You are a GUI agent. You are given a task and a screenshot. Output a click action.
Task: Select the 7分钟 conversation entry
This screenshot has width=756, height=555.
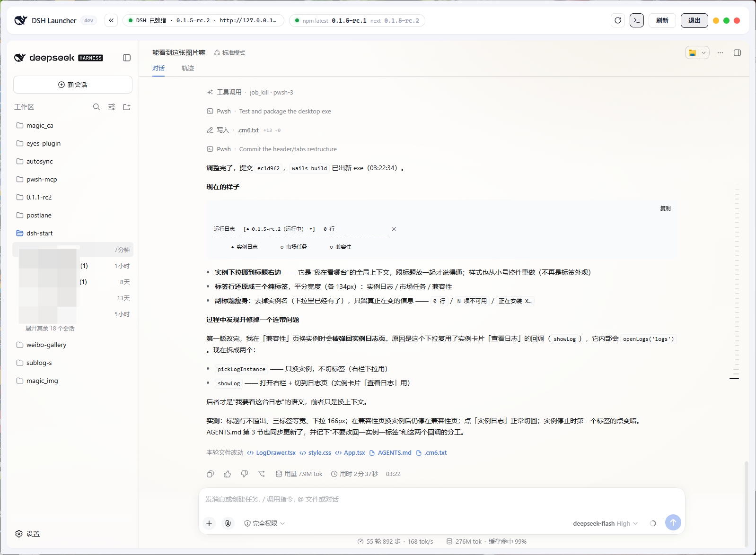(73, 250)
